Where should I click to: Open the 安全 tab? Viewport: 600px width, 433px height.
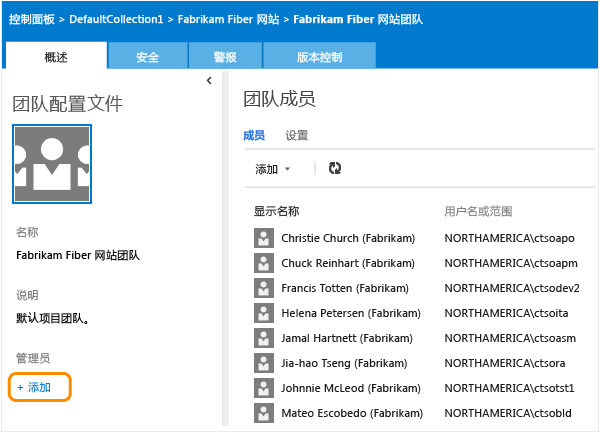click(x=148, y=57)
